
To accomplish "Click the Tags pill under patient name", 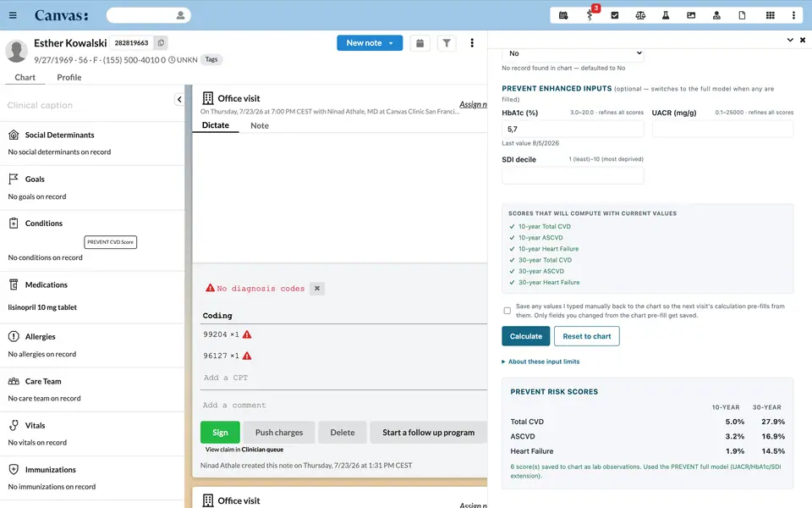I will (211, 59).
